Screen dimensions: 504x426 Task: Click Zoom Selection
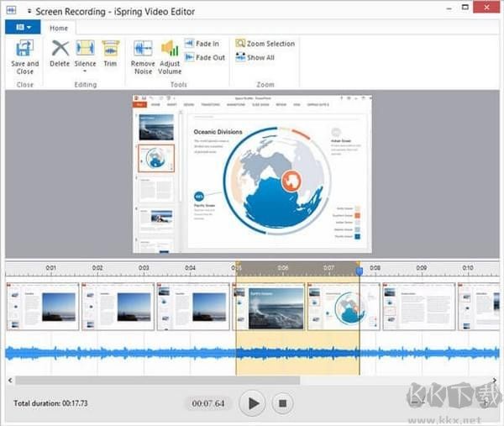click(x=265, y=44)
